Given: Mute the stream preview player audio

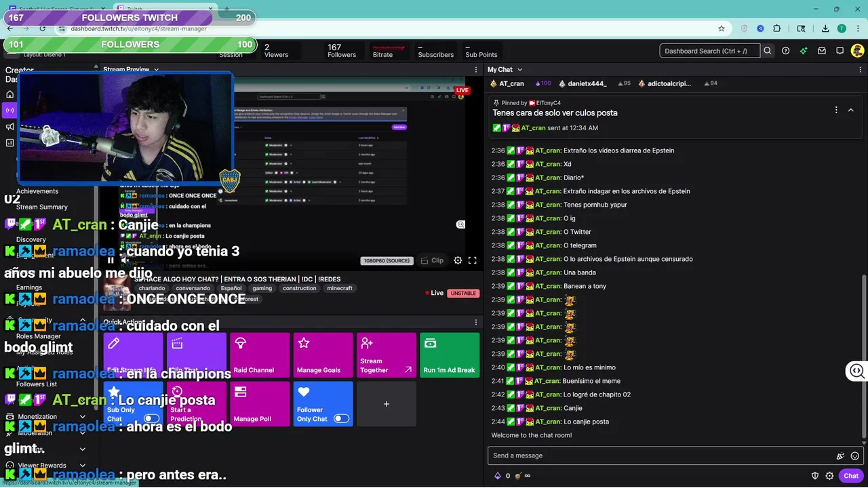Looking at the screenshot, I should click(125, 260).
